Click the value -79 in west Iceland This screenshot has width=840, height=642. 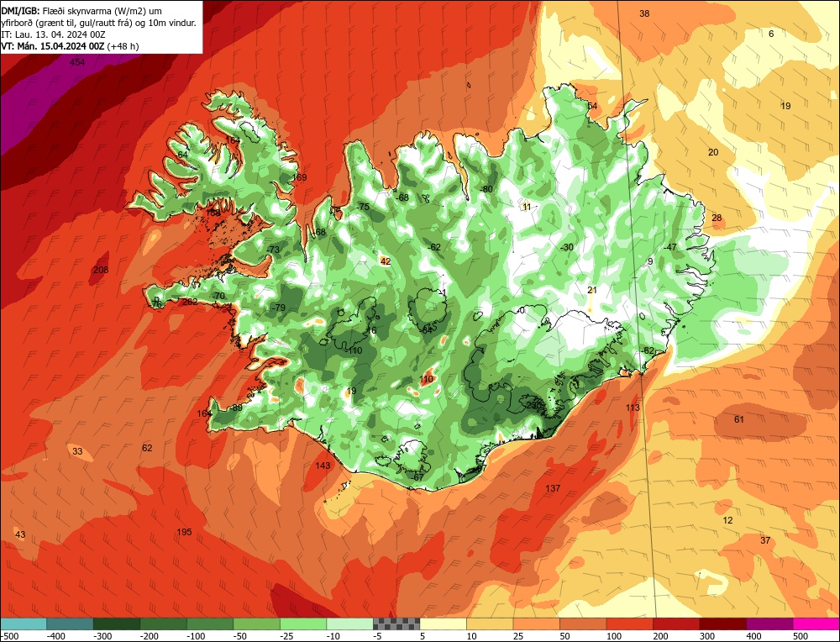(x=278, y=308)
